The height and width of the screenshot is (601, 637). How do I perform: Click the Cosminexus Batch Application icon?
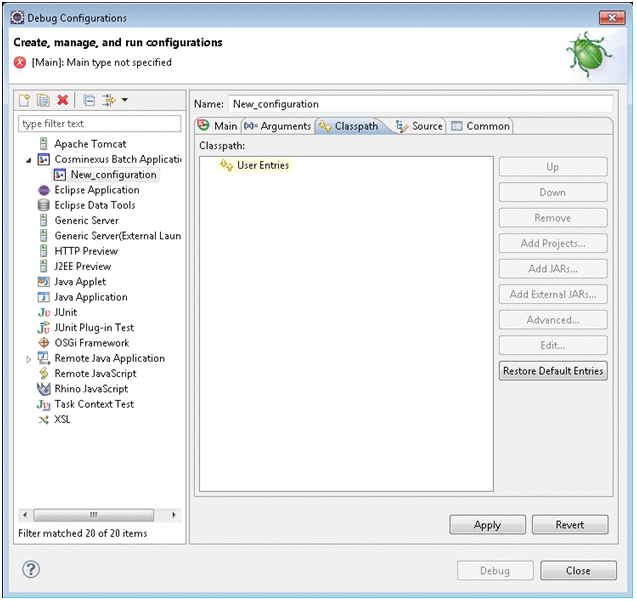(43, 159)
